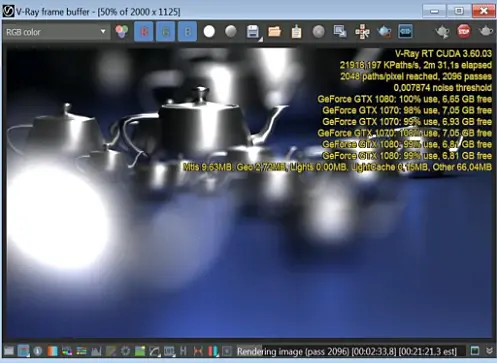Click the blue link VFB toolbar icon

(406, 32)
